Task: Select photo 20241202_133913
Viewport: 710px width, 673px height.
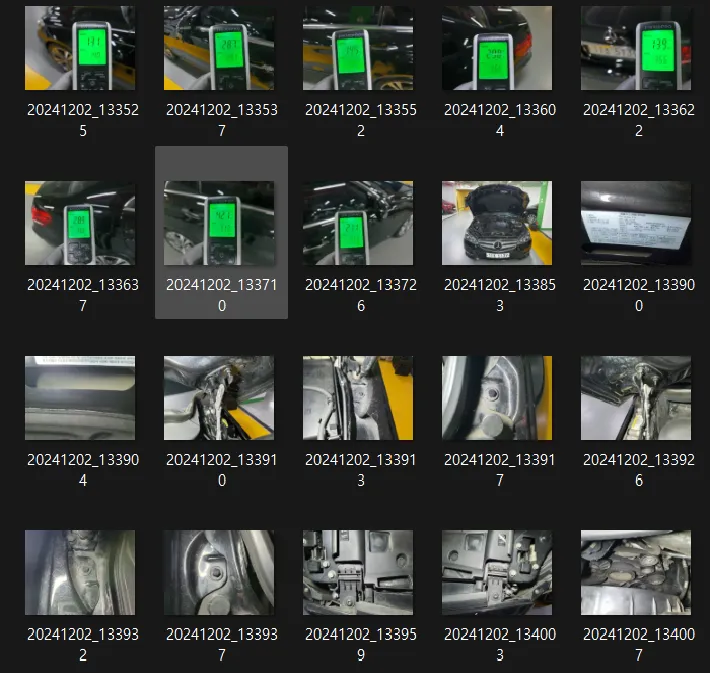Action: pyautogui.click(x=358, y=398)
